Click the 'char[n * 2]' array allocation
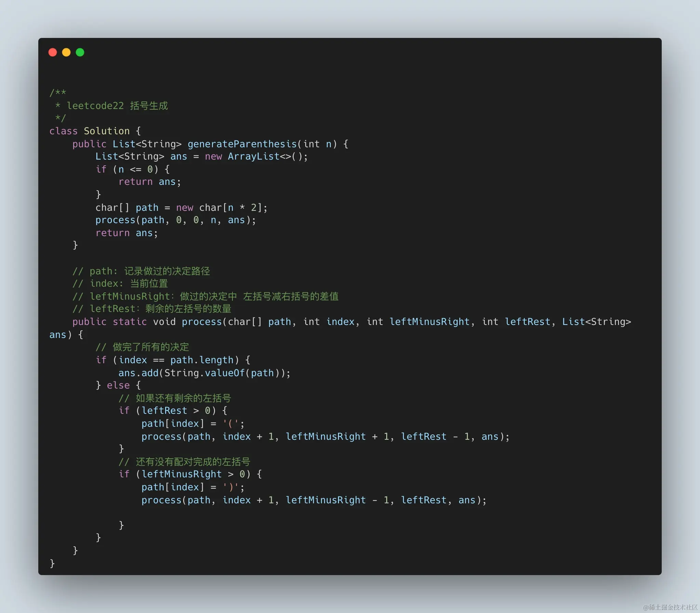This screenshot has height=613, width=700. click(230, 208)
